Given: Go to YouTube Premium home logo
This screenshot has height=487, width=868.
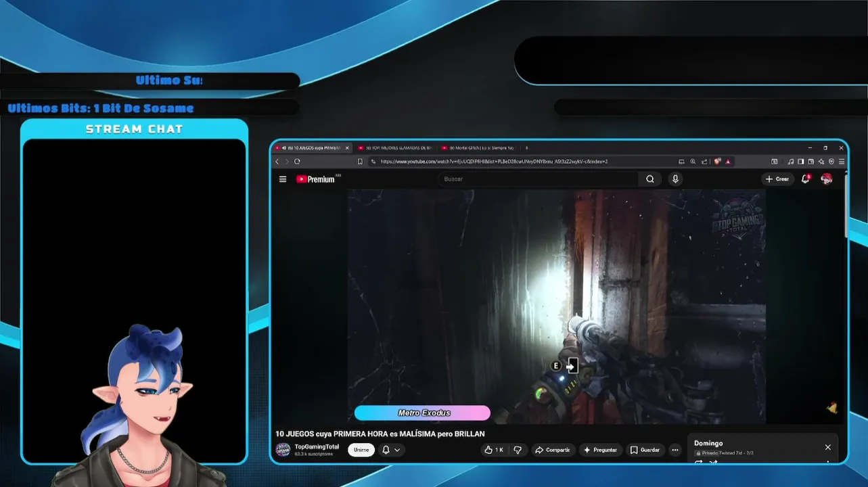Looking at the screenshot, I should 315,179.
